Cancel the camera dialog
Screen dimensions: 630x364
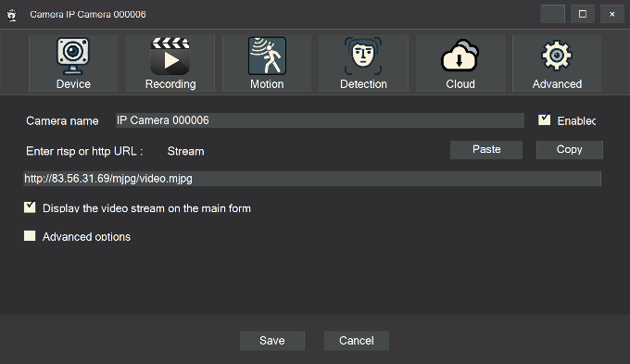(x=357, y=341)
